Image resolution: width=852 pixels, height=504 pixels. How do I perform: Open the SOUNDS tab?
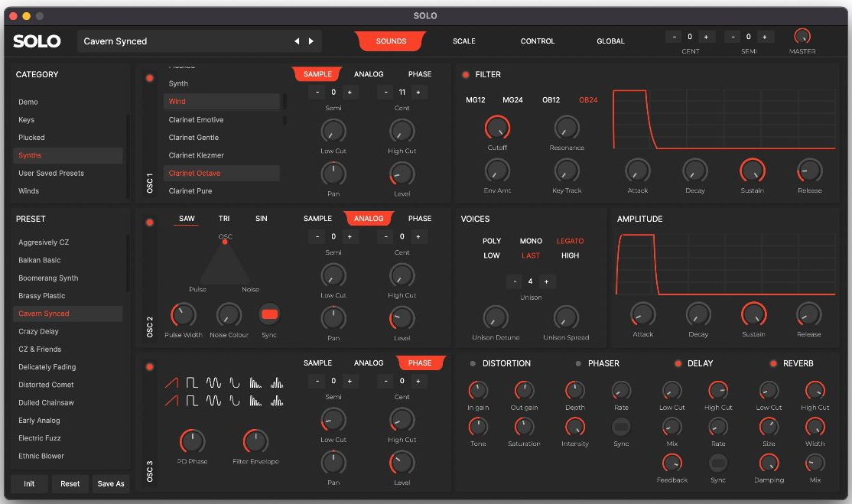(x=391, y=41)
